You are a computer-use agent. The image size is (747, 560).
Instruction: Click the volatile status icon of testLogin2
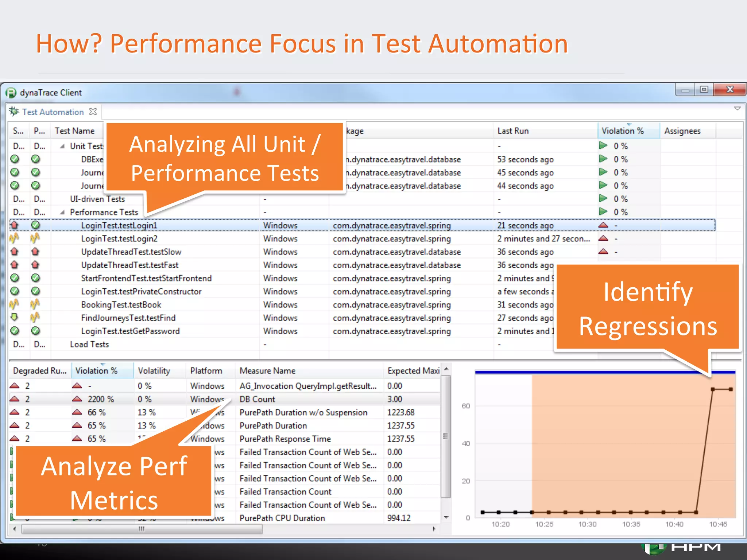(x=14, y=238)
